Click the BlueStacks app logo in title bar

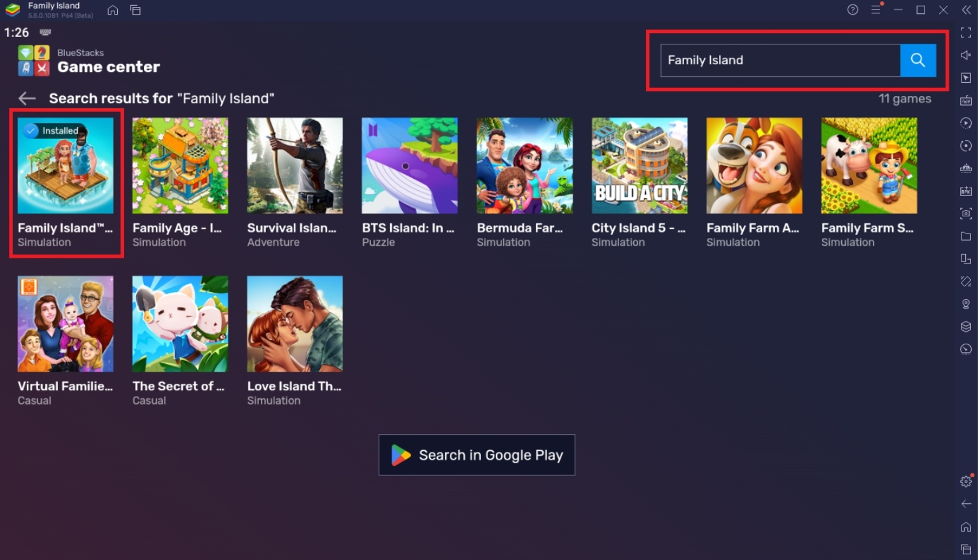(x=13, y=10)
